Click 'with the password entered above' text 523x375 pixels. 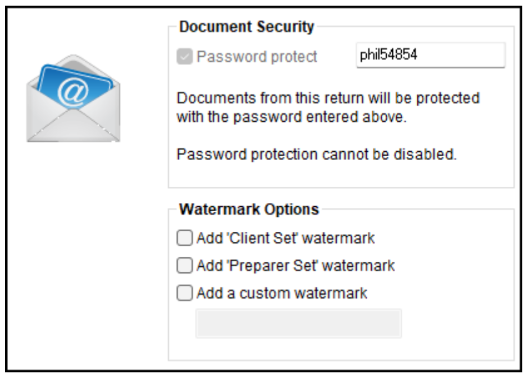point(292,117)
